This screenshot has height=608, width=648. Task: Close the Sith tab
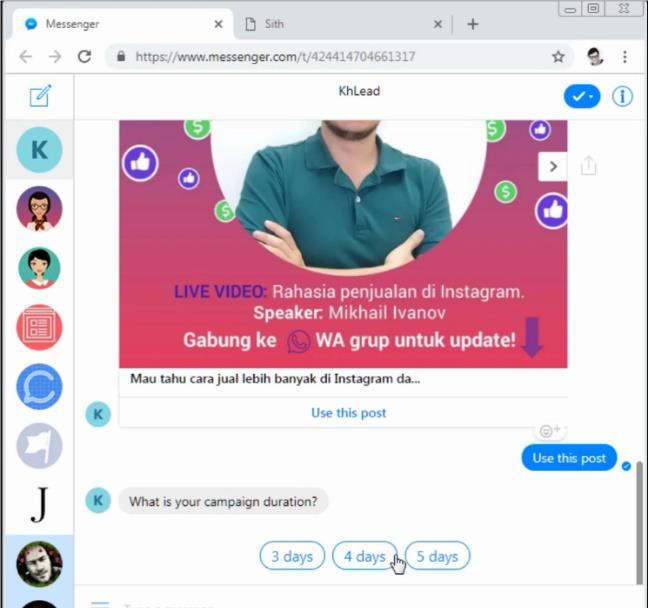[438, 24]
